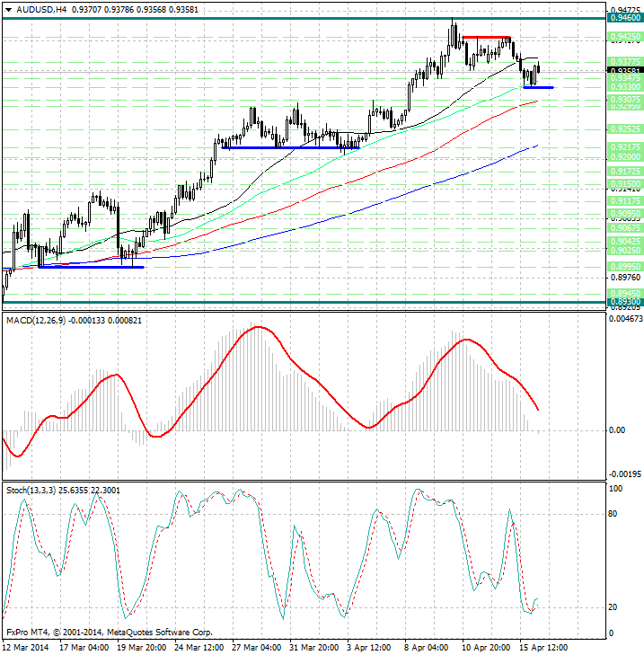Click the Stochastic scale value 80
This screenshot has height=655, width=644.
coord(613,513)
